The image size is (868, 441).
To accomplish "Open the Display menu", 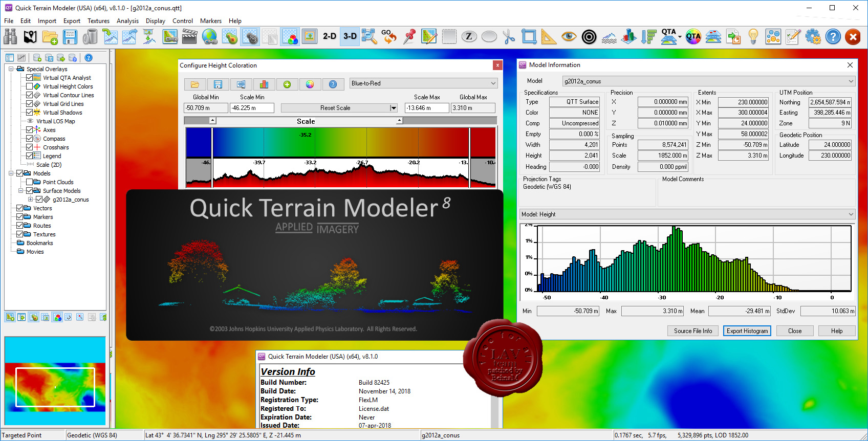I will (156, 21).
